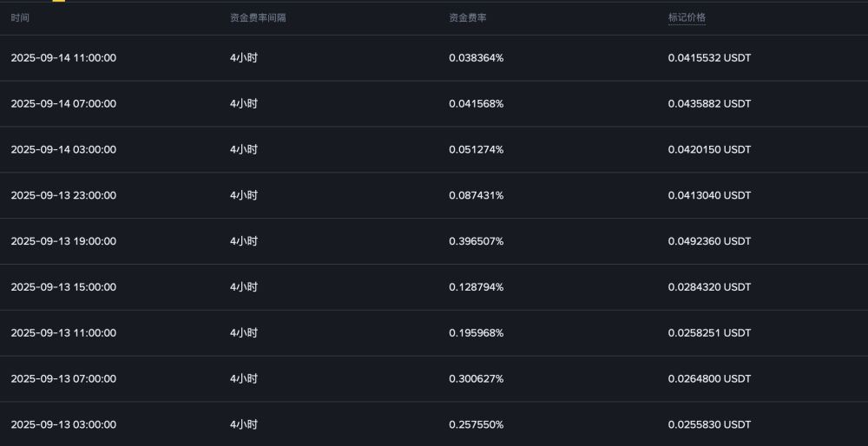Click the 0.195968% funding rate value

pyautogui.click(x=476, y=333)
